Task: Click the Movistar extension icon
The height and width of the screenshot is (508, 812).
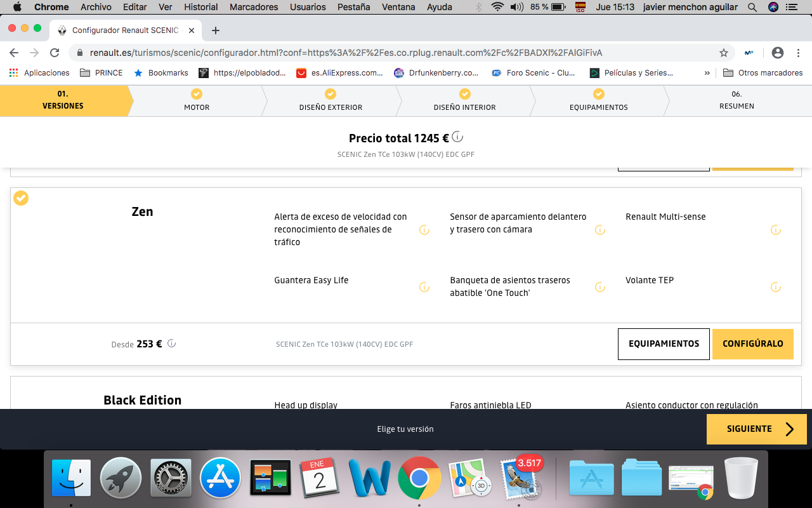Action: [749, 53]
